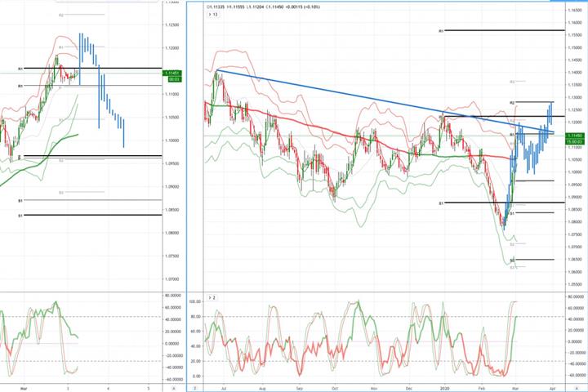Click the 100.00 level on oscillator scale
Viewport: 588px width, 392px height.
click(195, 301)
